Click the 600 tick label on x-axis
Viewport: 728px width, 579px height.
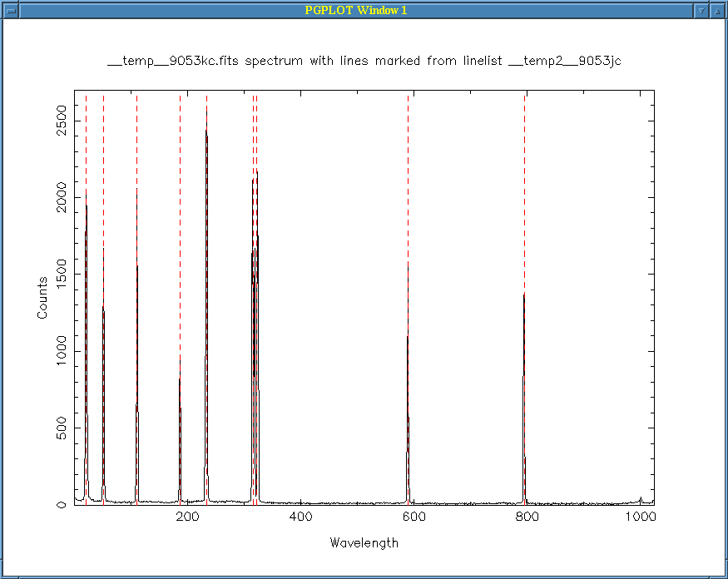[x=414, y=517]
